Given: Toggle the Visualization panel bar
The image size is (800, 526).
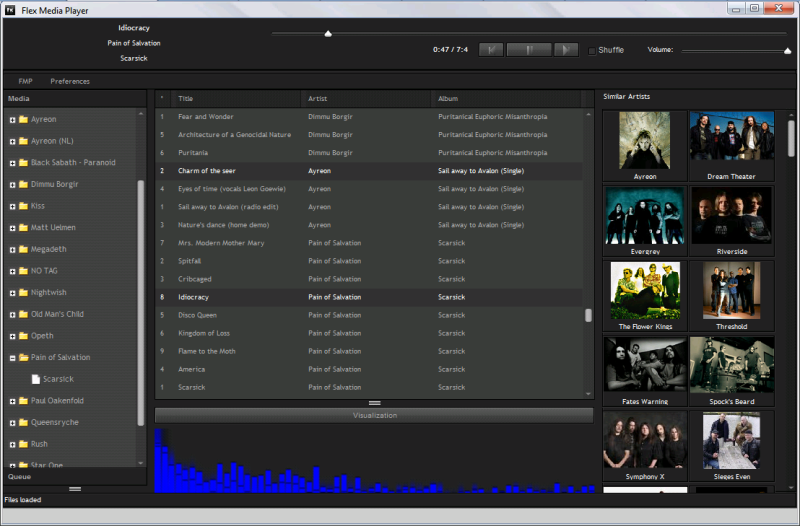Looking at the screenshot, I should [374, 415].
